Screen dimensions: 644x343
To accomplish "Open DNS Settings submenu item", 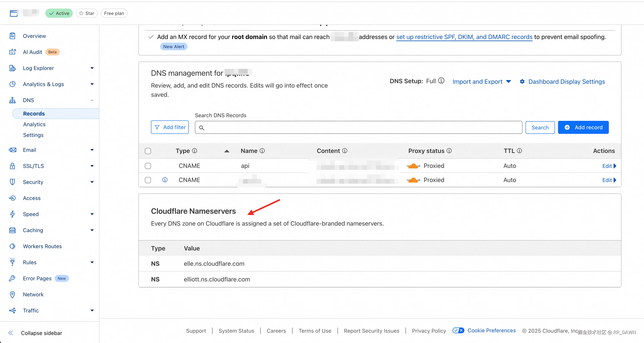I will click(33, 135).
